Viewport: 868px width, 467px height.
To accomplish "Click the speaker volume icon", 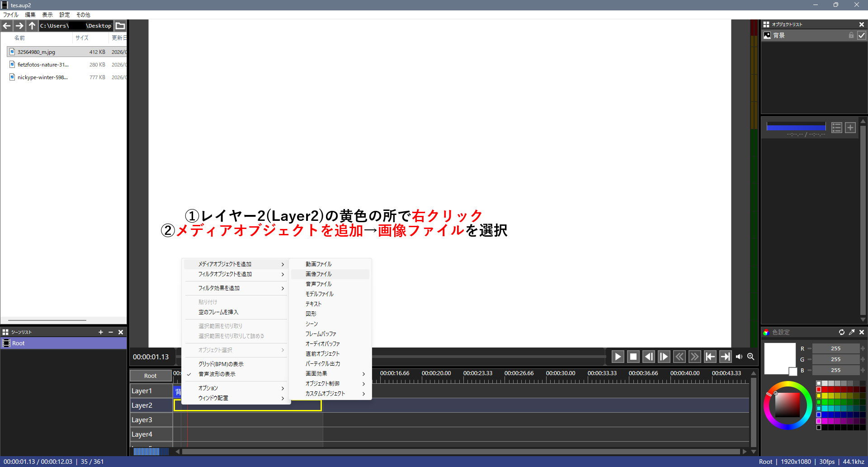I will pos(739,357).
